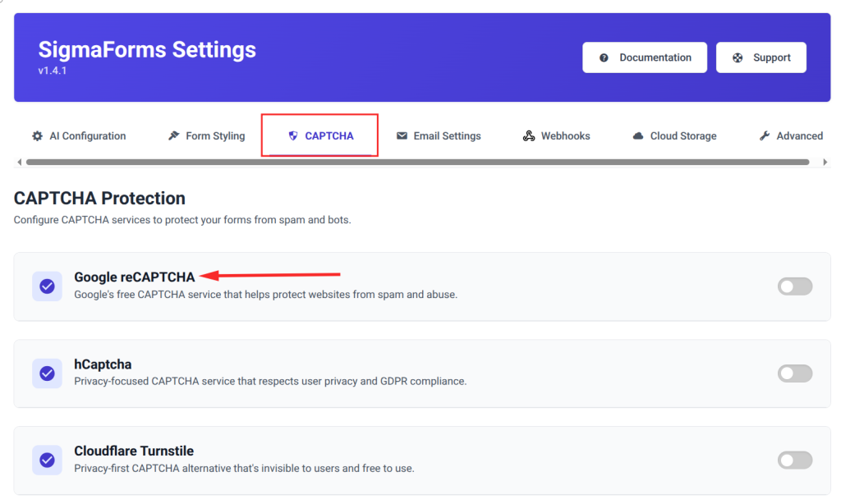Click the envelope icon beside Email Settings
Screen dimensions: 841x504
pos(402,135)
